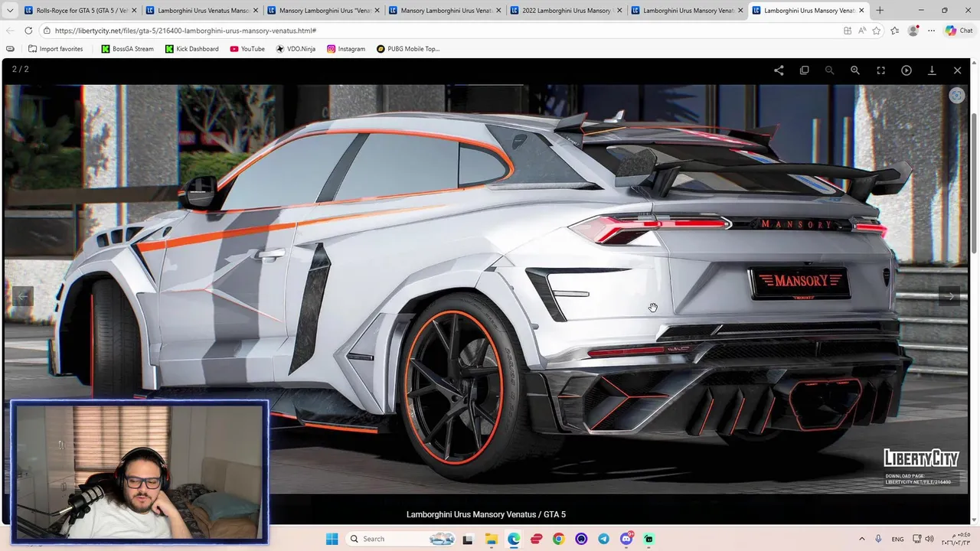
Task: Reload the page with the browser refresh button
Action: [28, 31]
